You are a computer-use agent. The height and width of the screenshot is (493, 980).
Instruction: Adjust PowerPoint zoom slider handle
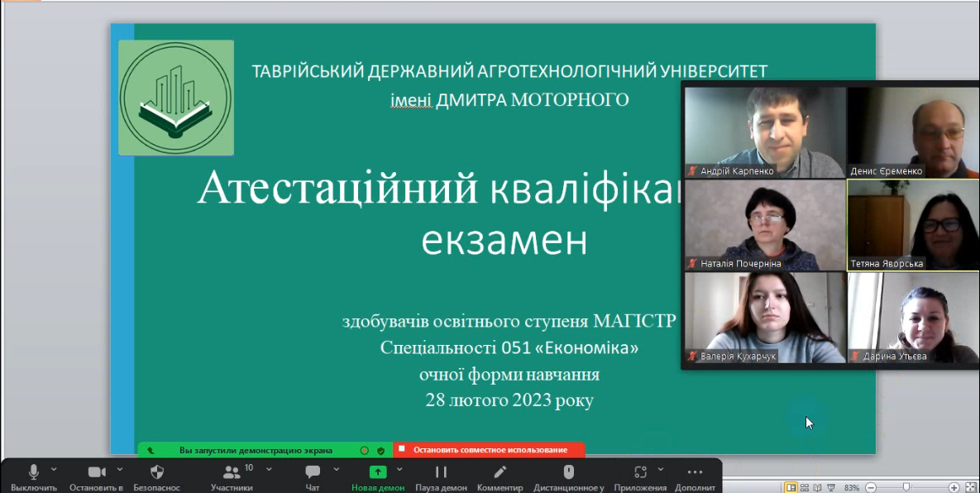906,486
